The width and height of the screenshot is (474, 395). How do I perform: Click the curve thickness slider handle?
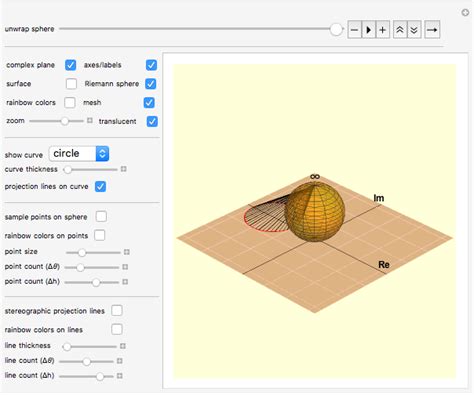68,170
